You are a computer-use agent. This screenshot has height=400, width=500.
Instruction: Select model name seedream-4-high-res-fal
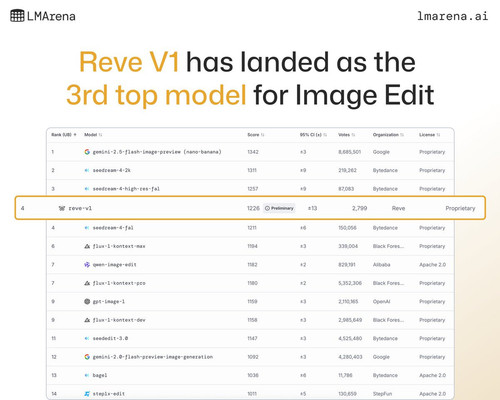126,189
